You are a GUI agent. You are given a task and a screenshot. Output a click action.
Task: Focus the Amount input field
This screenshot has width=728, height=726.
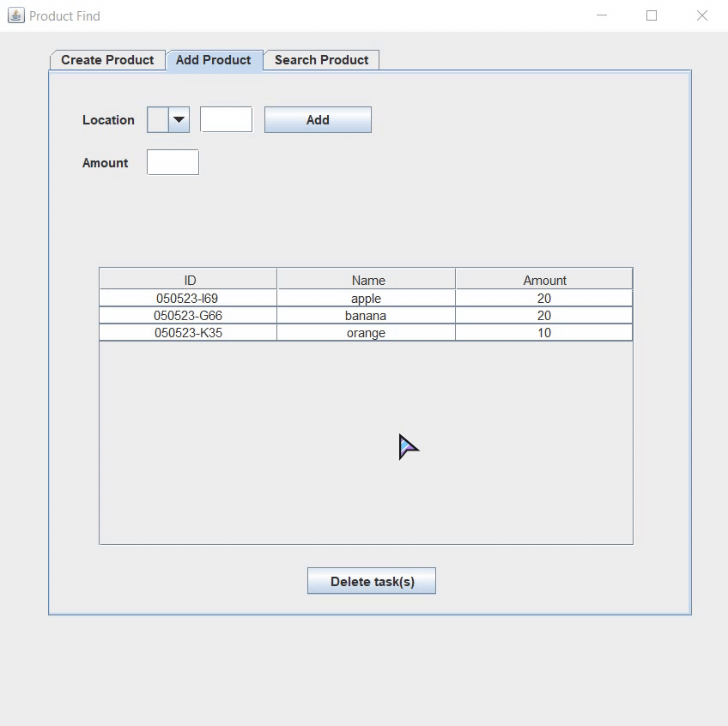[173, 162]
